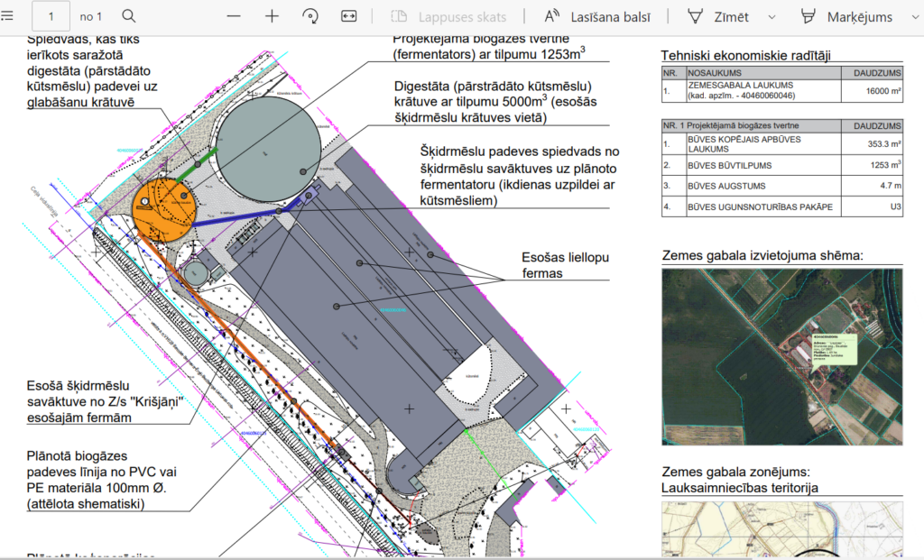
Task: Zoom out with the minus icon
Action: pos(234,16)
